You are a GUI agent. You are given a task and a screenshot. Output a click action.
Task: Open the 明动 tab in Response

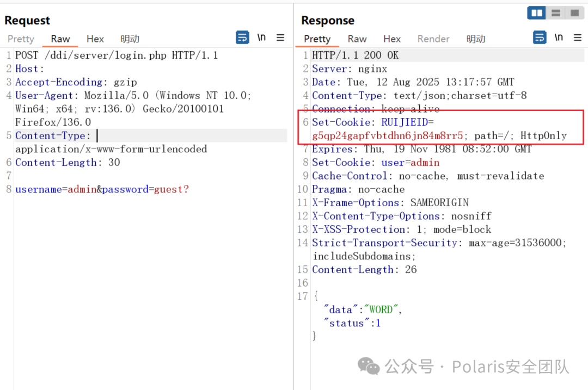476,39
